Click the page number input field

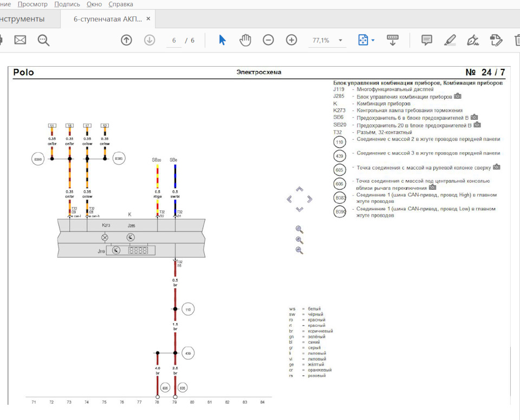click(x=174, y=40)
